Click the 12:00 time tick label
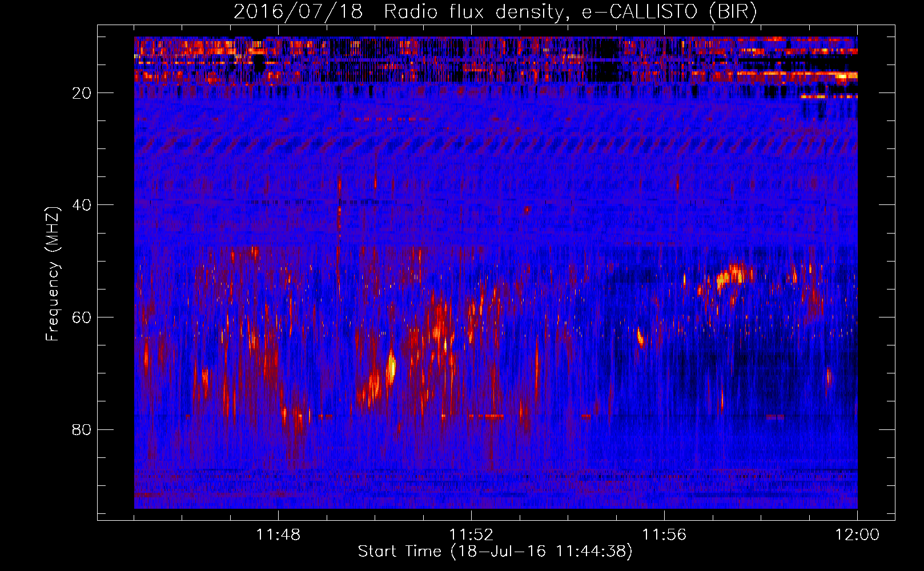Image resolution: width=924 pixels, height=571 pixels. [x=857, y=535]
